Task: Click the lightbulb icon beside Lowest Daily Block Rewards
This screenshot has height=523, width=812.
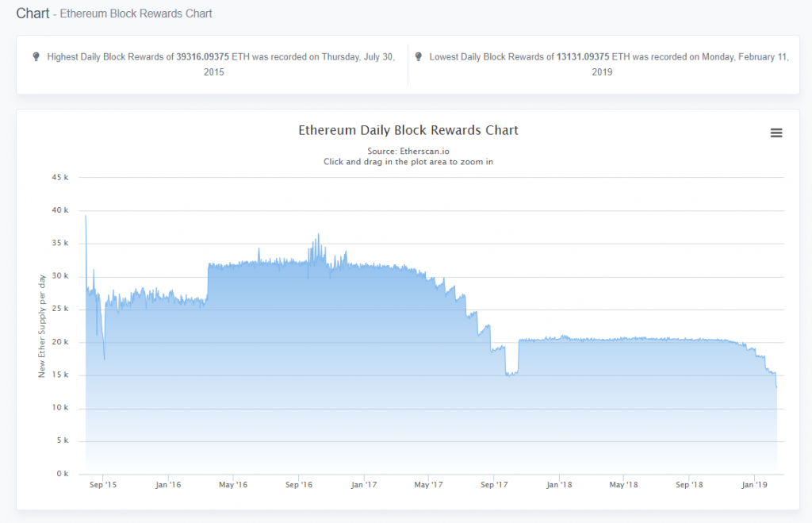Action: [418, 56]
